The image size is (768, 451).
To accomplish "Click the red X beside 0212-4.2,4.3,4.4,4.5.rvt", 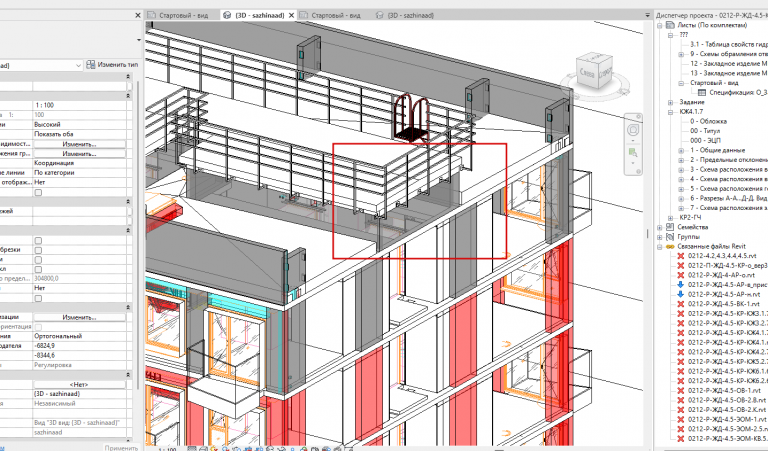I will pyautogui.click(x=680, y=256).
